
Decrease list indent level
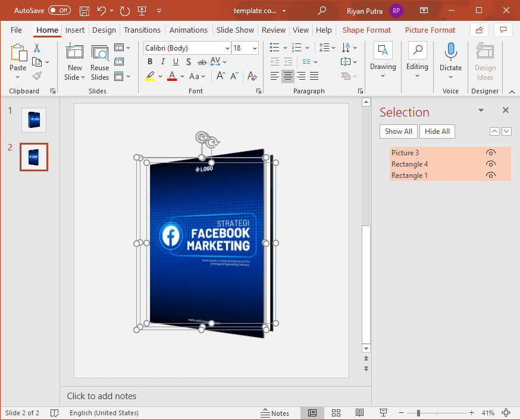click(275, 62)
